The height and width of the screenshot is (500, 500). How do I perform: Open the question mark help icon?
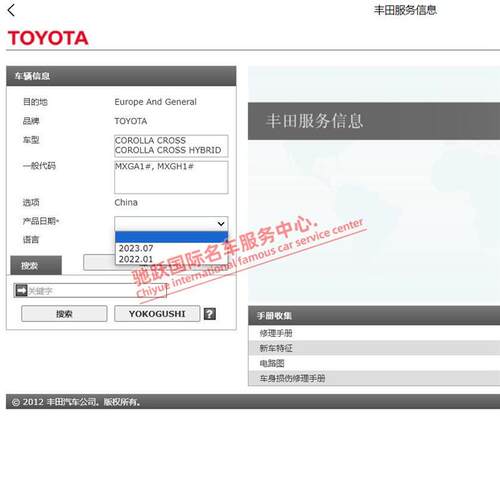210,314
